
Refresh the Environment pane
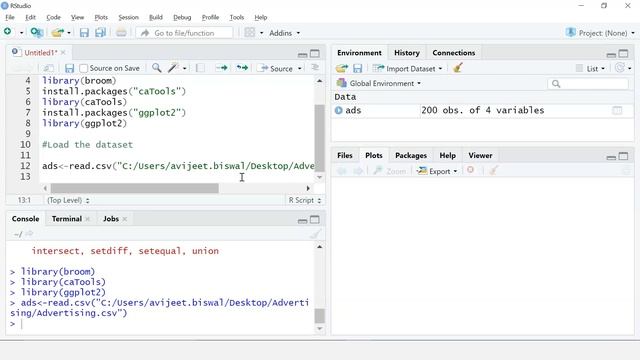click(x=620, y=68)
